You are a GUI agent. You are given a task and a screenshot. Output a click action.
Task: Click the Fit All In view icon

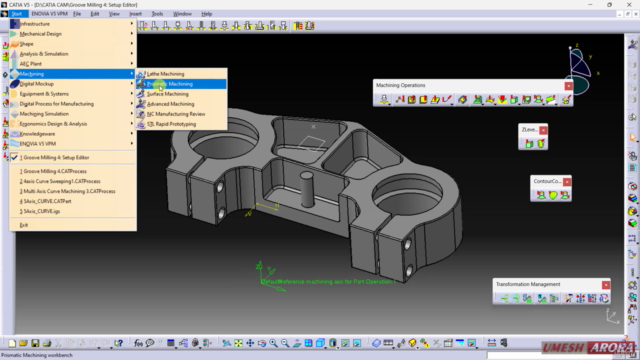tap(238, 343)
